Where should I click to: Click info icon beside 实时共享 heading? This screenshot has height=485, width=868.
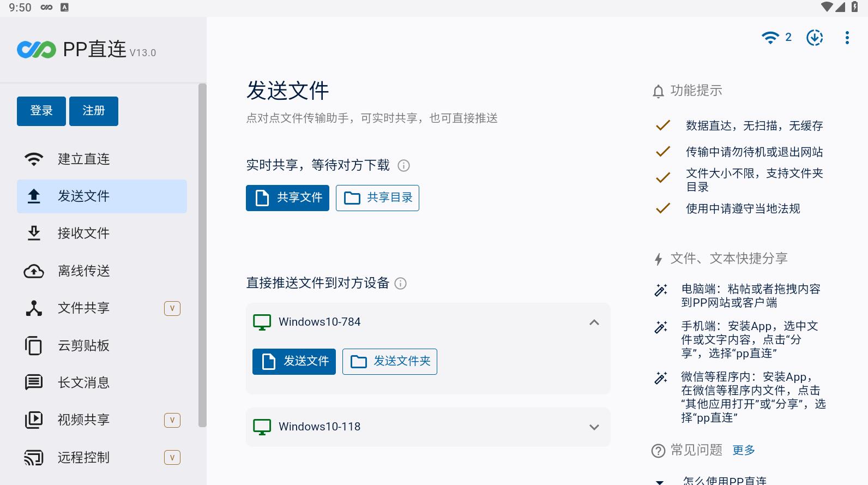pyautogui.click(x=403, y=165)
